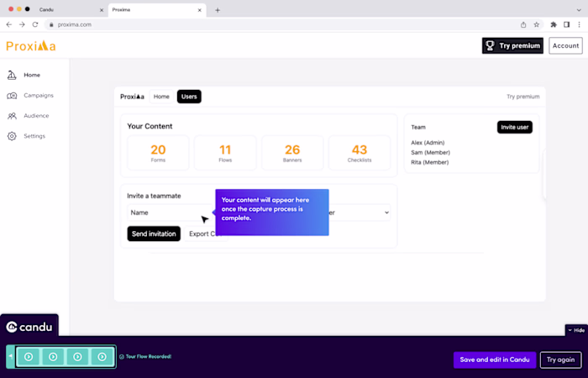The height and width of the screenshot is (378, 588).
Task: Click the Name input field
Action: click(x=171, y=213)
